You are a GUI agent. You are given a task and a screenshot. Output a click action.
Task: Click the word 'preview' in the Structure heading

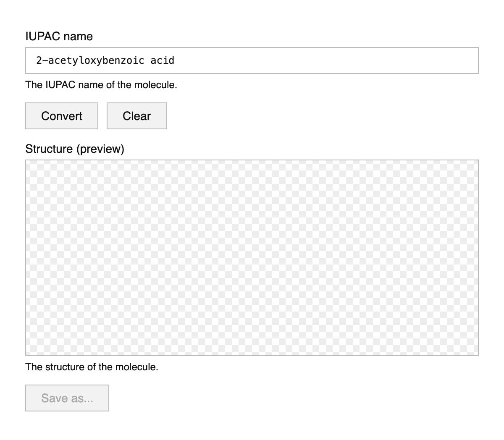pos(100,149)
